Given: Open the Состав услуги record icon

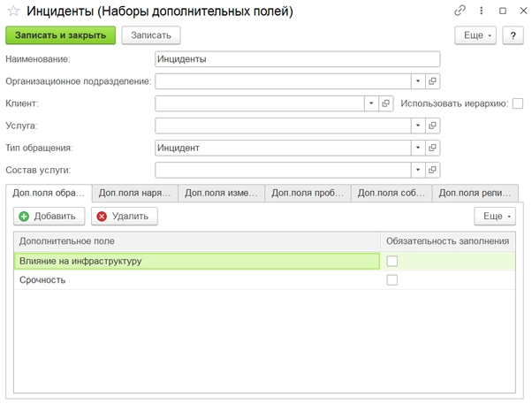Looking at the screenshot, I should [x=433, y=170].
